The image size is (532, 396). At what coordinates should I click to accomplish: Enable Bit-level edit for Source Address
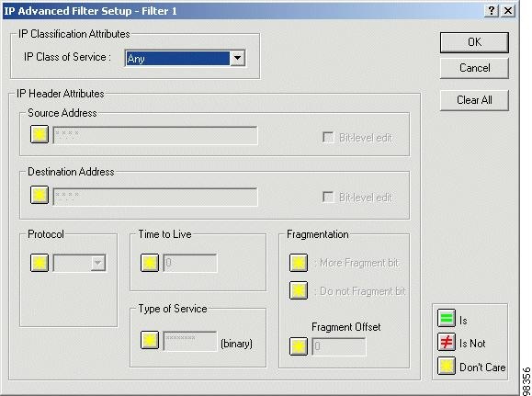click(328, 138)
